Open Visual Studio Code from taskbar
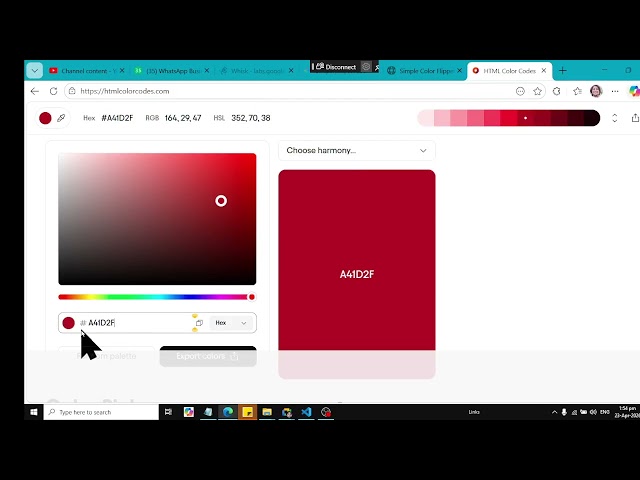640x480 pixels. tap(306, 412)
